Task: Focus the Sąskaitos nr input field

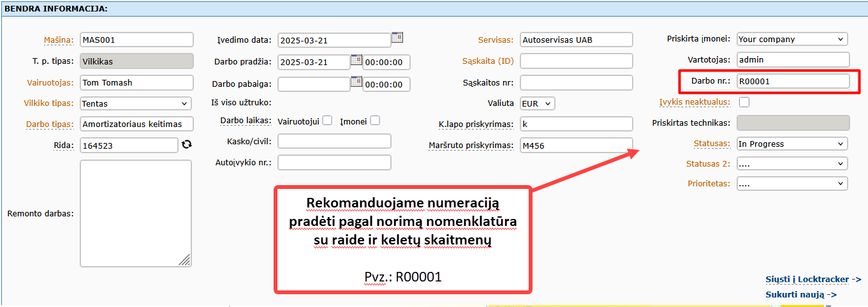Action: 577,82
